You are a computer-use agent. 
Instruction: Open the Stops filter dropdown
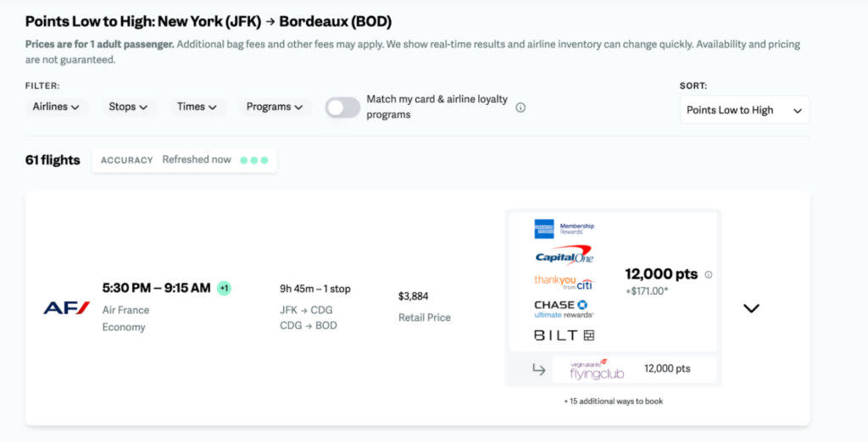coord(128,107)
